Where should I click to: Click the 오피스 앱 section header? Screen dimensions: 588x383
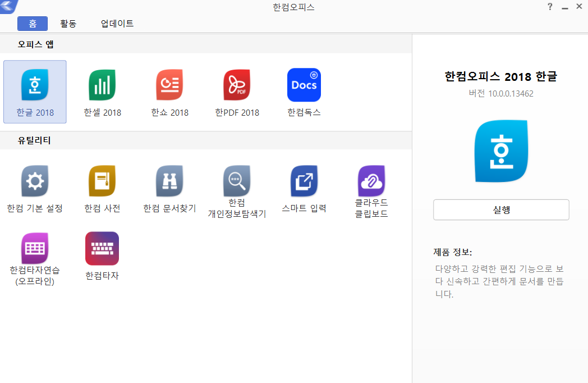tap(35, 44)
